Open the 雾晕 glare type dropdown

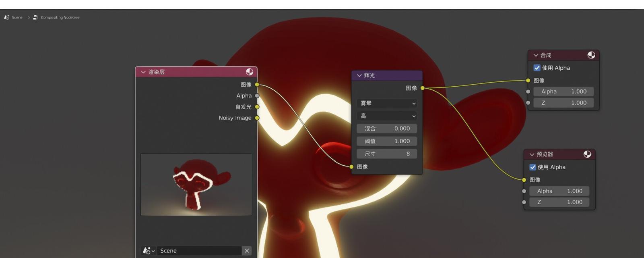387,103
